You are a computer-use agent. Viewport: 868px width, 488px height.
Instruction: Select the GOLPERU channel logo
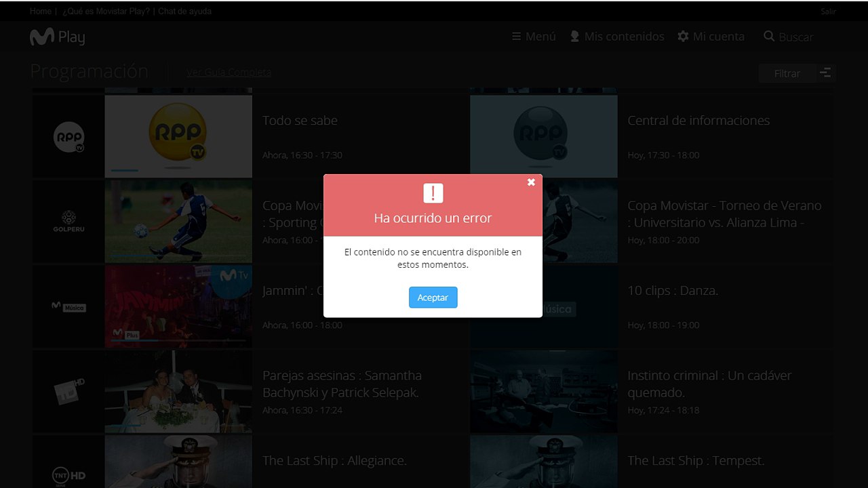tap(68, 222)
